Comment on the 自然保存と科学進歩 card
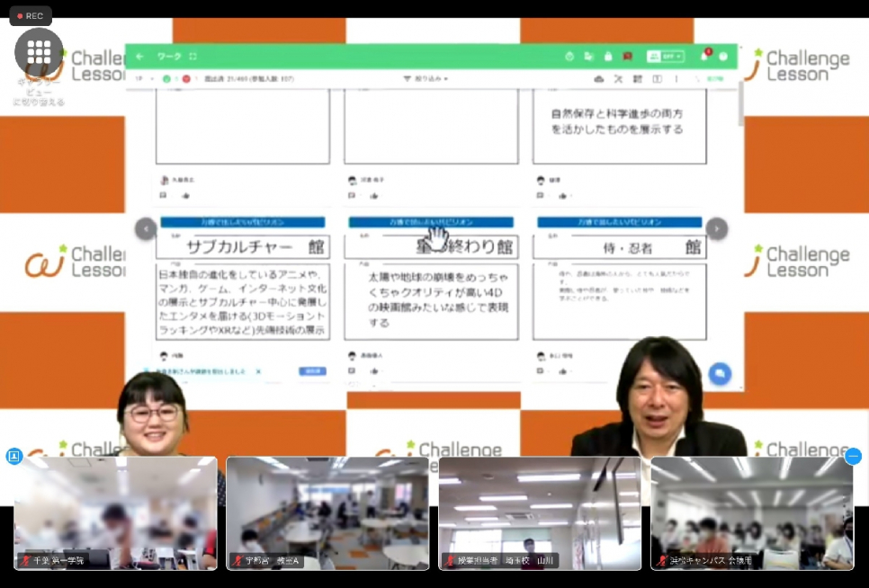Screen dimensions: 869x588 (541, 195)
